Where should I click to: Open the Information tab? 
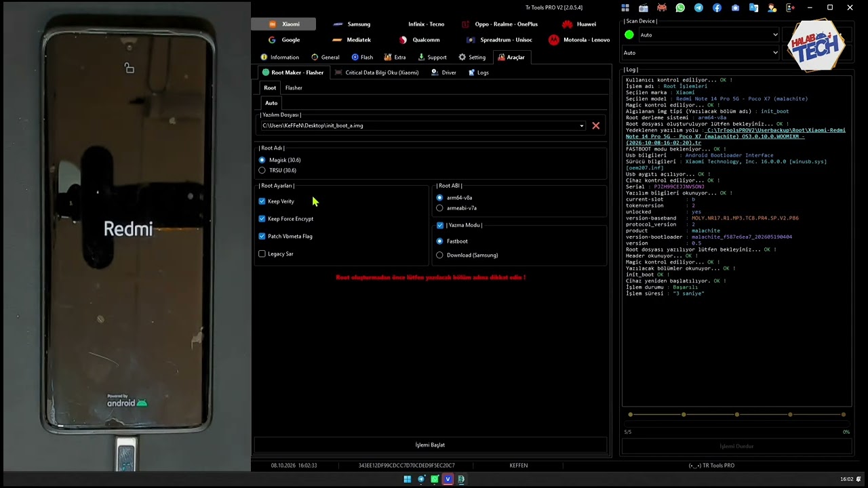279,58
